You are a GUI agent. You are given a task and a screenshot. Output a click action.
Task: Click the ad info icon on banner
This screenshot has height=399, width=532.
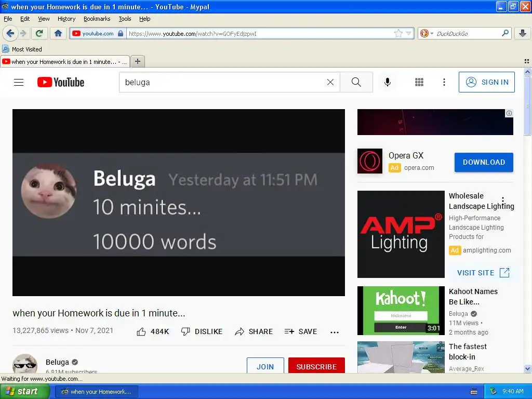click(509, 113)
